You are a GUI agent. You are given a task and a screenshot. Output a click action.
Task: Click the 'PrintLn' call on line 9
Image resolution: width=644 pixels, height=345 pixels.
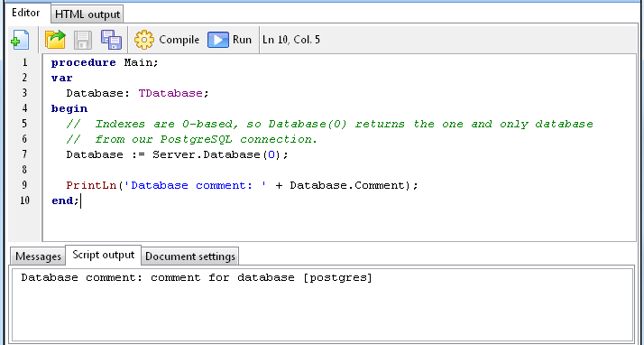tap(92, 185)
